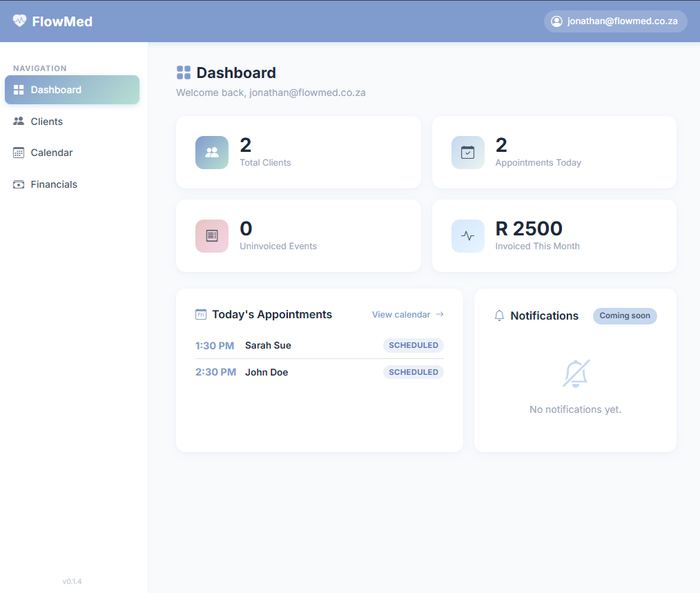Click the Dashboard page title
The height and width of the screenshot is (593, 700).
tap(236, 72)
